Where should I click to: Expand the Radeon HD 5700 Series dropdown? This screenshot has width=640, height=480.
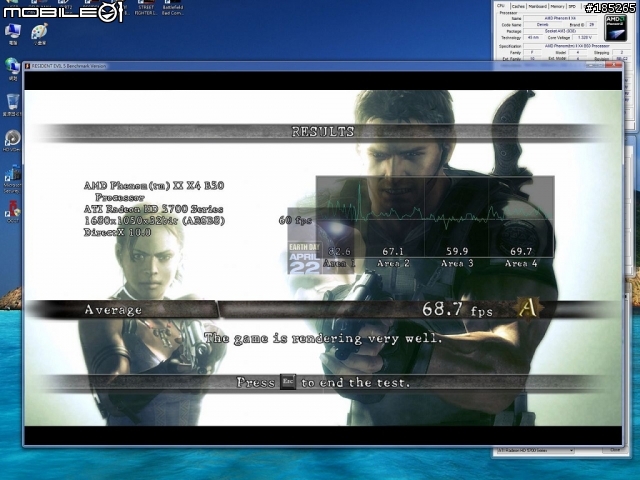(x=535, y=450)
